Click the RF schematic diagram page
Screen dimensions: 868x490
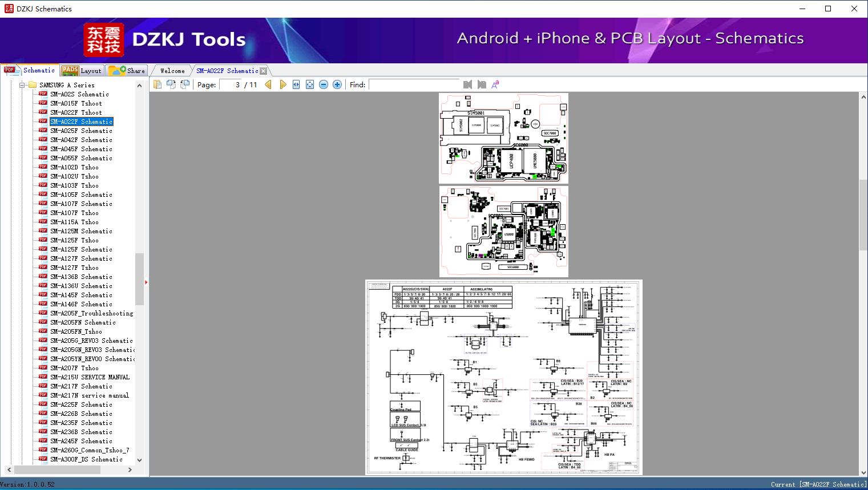[504, 377]
